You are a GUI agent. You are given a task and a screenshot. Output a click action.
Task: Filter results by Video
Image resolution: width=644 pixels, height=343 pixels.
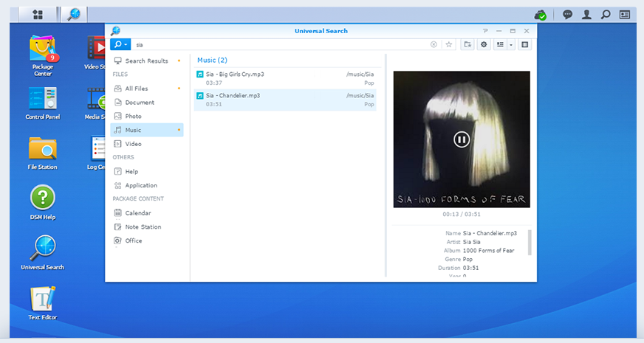pyautogui.click(x=147, y=144)
